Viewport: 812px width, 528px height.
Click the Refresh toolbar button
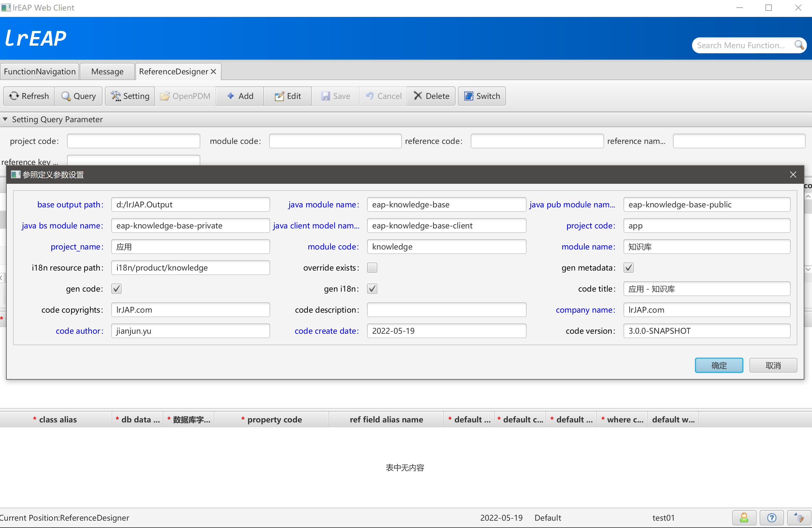(29, 96)
